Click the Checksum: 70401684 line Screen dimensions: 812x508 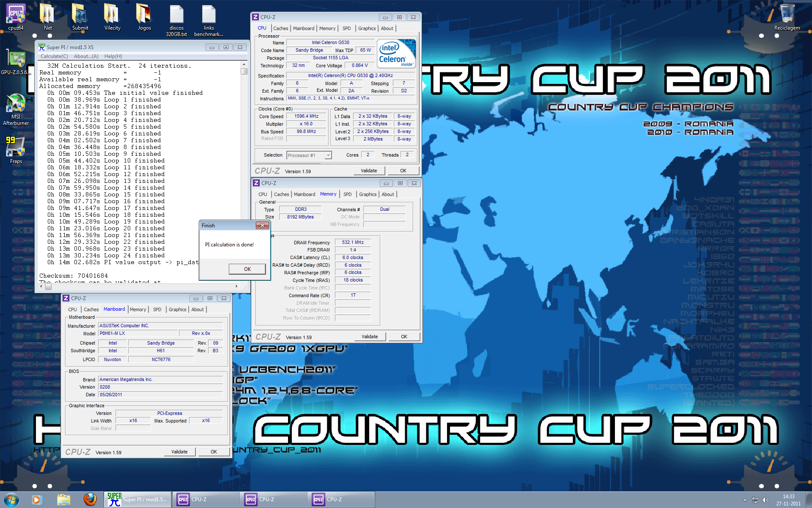74,276
